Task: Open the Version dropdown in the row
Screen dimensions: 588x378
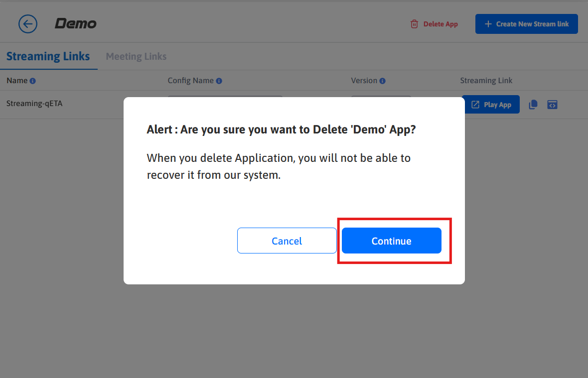Action: click(381, 97)
